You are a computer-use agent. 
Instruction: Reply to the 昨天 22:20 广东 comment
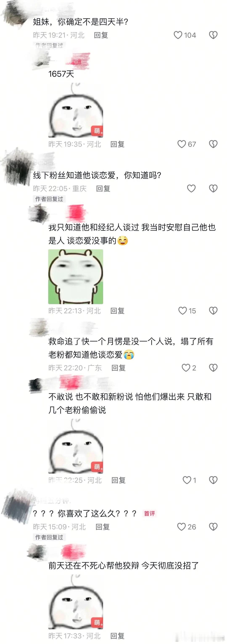click(118, 368)
